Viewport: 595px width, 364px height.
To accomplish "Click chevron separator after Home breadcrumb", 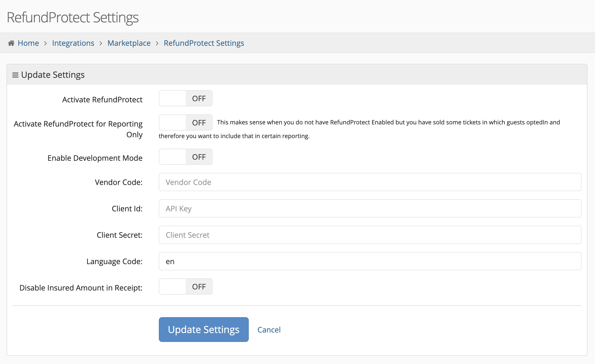I will 45,43.
